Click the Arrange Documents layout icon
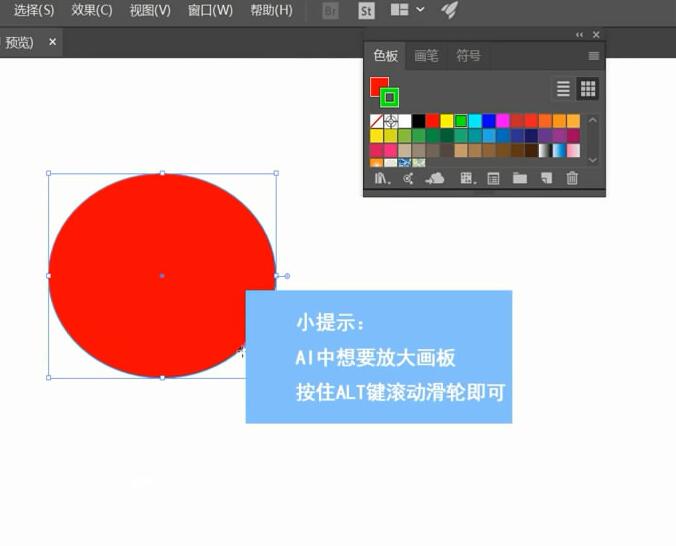 [x=400, y=9]
